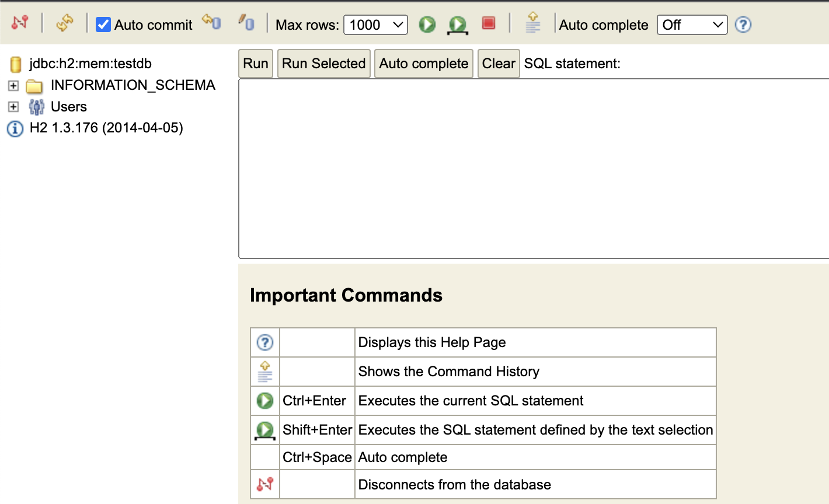Click the disconnect icon in the commands table
This screenshot has width=829, height=504.
pos(265,484)
